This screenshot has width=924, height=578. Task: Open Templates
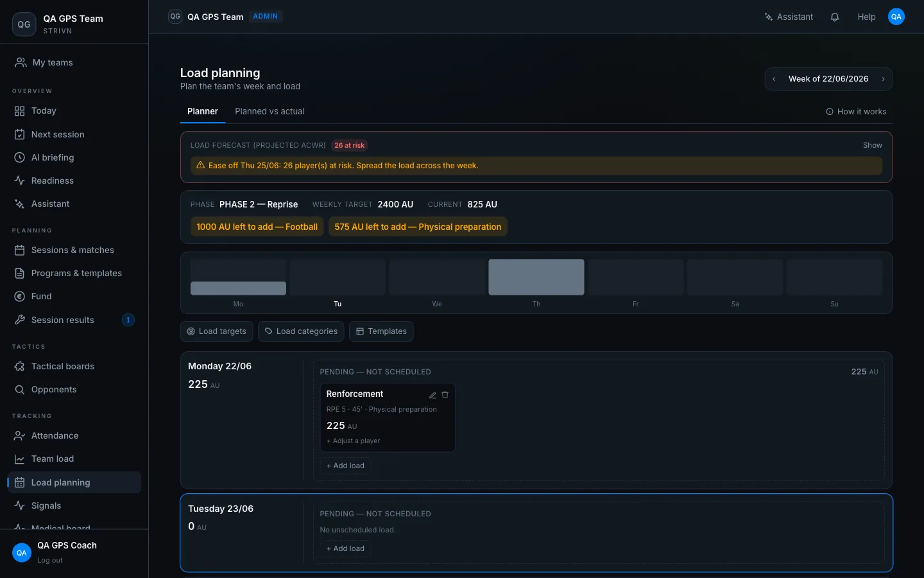(x=381, y=331)
